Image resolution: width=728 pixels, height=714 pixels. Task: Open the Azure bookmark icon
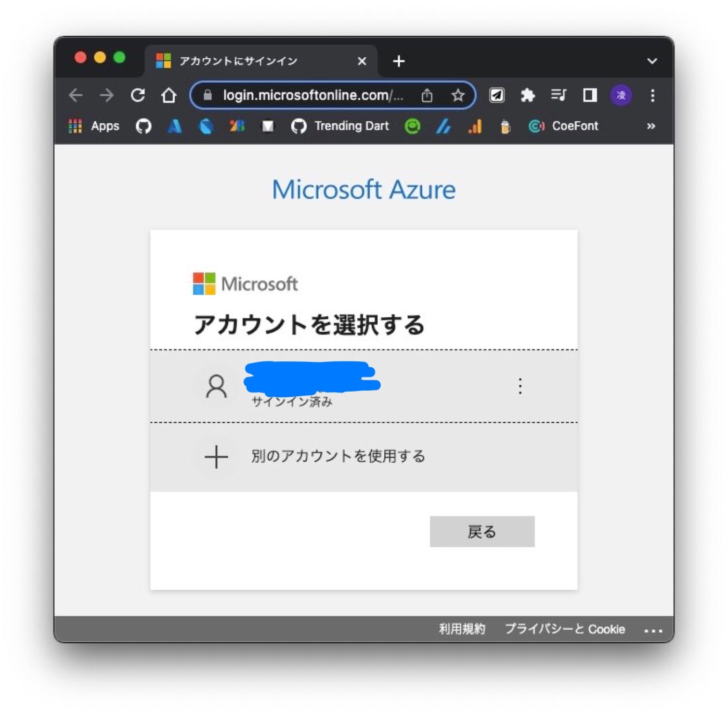[175, 126]
